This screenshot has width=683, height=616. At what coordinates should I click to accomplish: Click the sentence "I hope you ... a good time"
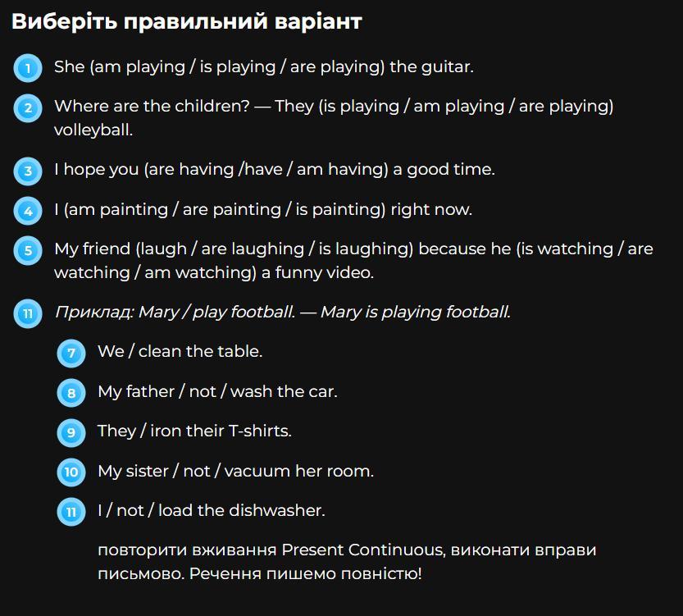tap(274, 169)
